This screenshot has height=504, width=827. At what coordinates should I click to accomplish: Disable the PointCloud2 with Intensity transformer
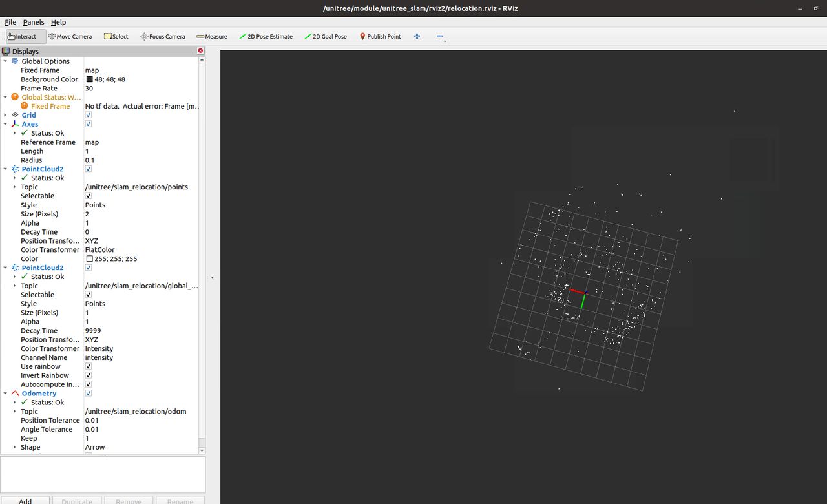(x=89, y=268)
